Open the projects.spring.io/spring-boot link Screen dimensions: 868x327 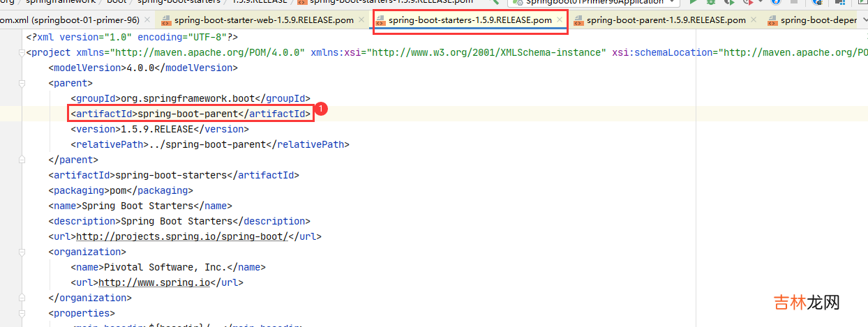(181, 236)
